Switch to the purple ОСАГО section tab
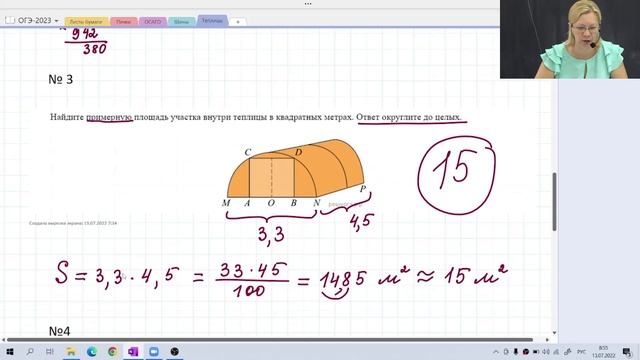The height and width of the screenshot is (360, 640). (x=153, y=22)
